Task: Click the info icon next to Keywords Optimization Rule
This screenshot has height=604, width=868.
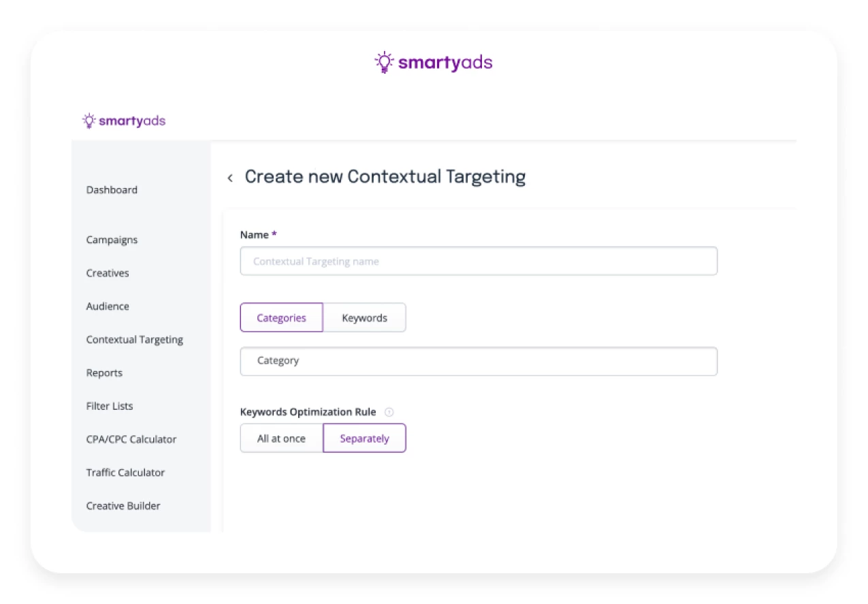Action: [x=389, y=412]
